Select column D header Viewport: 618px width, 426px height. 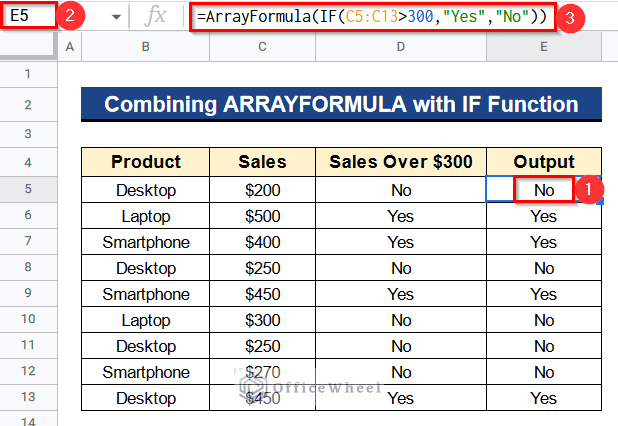point(401,47)
